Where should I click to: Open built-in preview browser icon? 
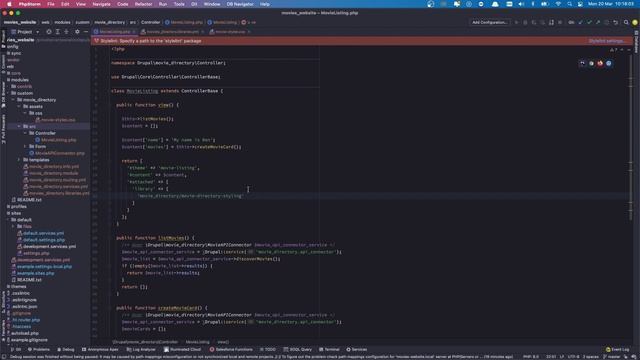582,63
